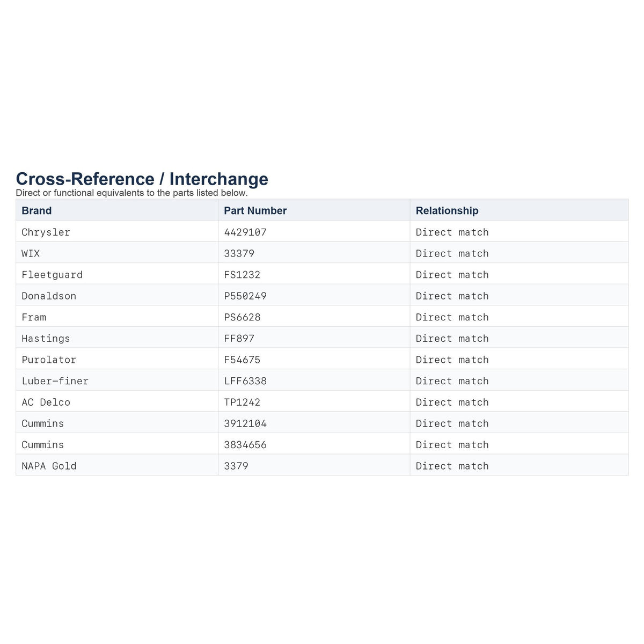
Task: Click Cummins part number 3912104
Action: coord(245,423)
